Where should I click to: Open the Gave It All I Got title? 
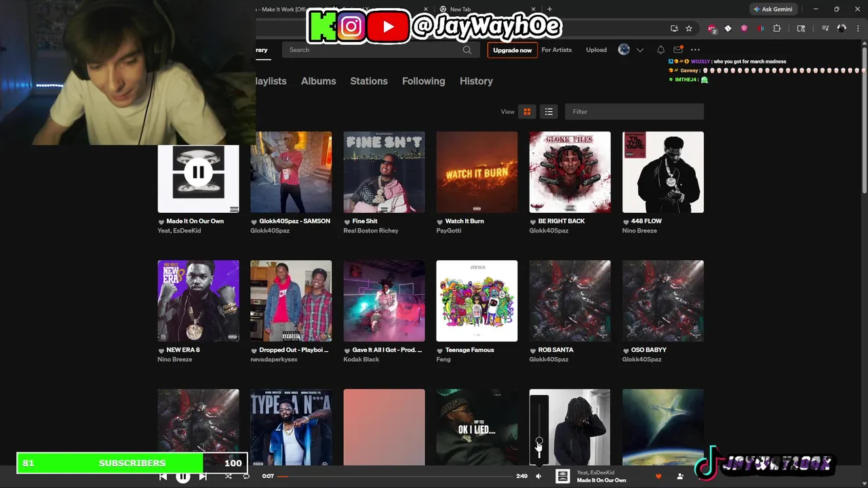387,350
